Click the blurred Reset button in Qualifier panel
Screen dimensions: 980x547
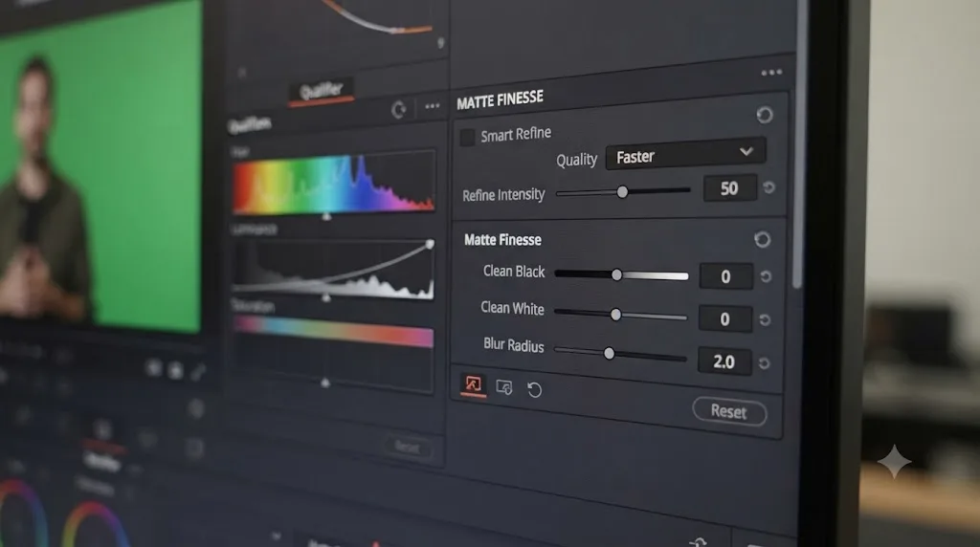(407, 447)
